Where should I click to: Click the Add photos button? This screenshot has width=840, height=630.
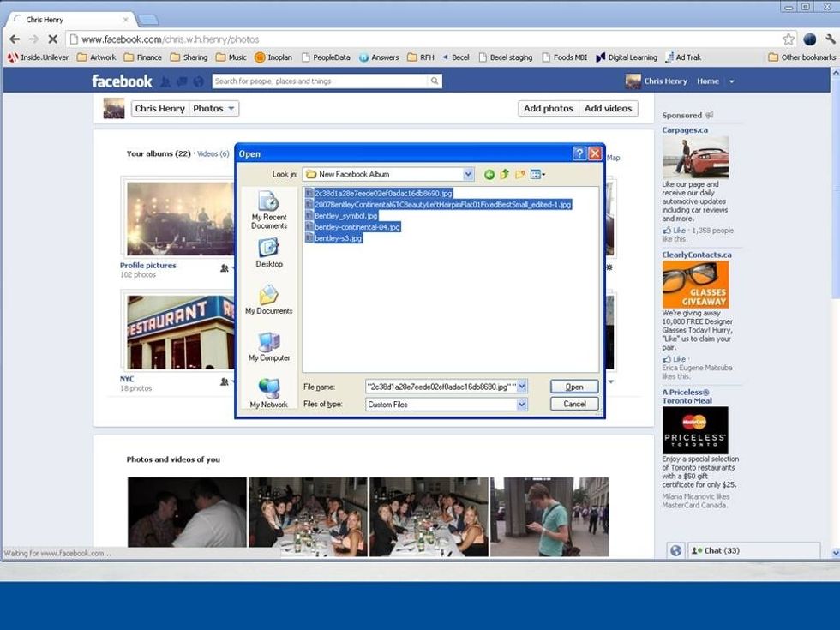548,108
